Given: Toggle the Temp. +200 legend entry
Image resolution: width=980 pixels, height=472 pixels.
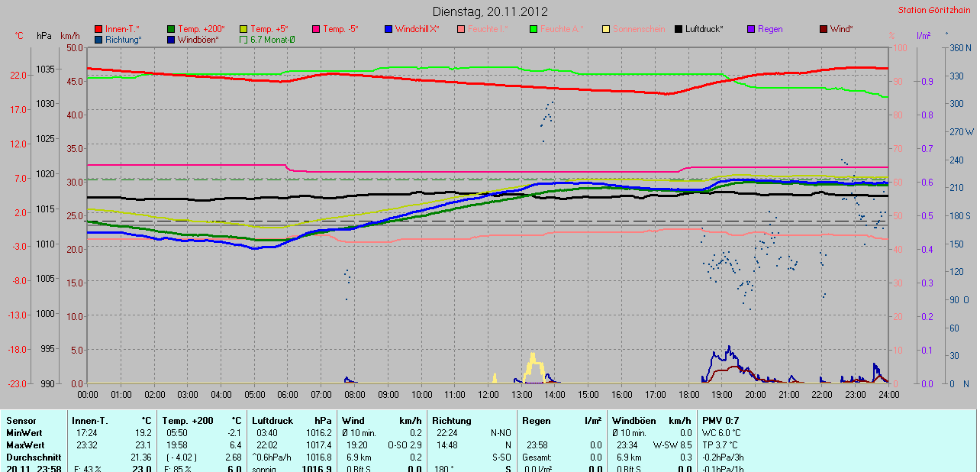Looking at the screenshot, I should [171, 29].
